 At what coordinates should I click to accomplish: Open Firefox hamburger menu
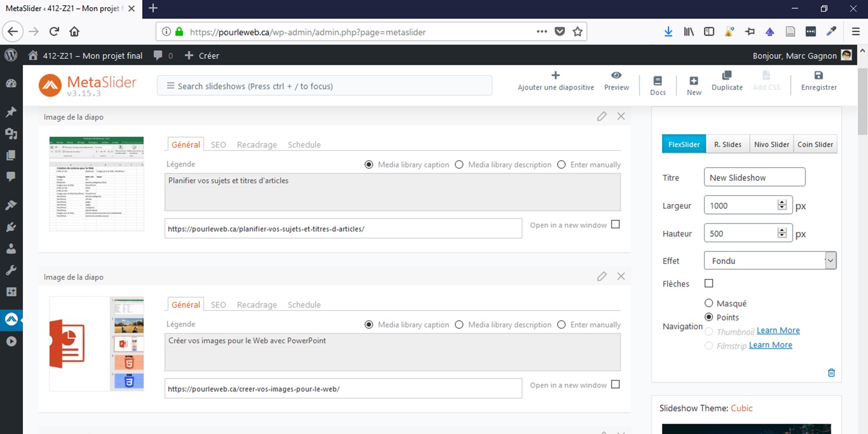[x=855, y=31]
